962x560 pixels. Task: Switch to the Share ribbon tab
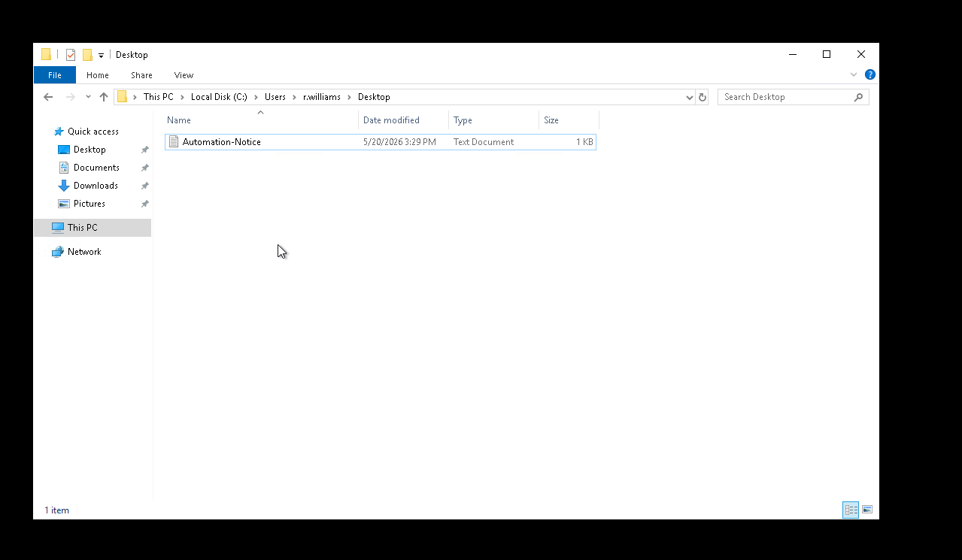coord(141,75)
